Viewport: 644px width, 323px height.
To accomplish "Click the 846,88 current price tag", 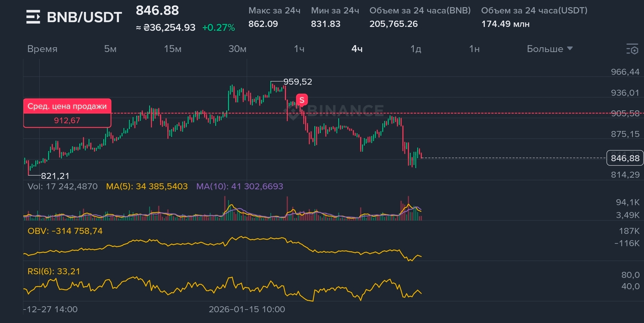I will tap(625, 158).
